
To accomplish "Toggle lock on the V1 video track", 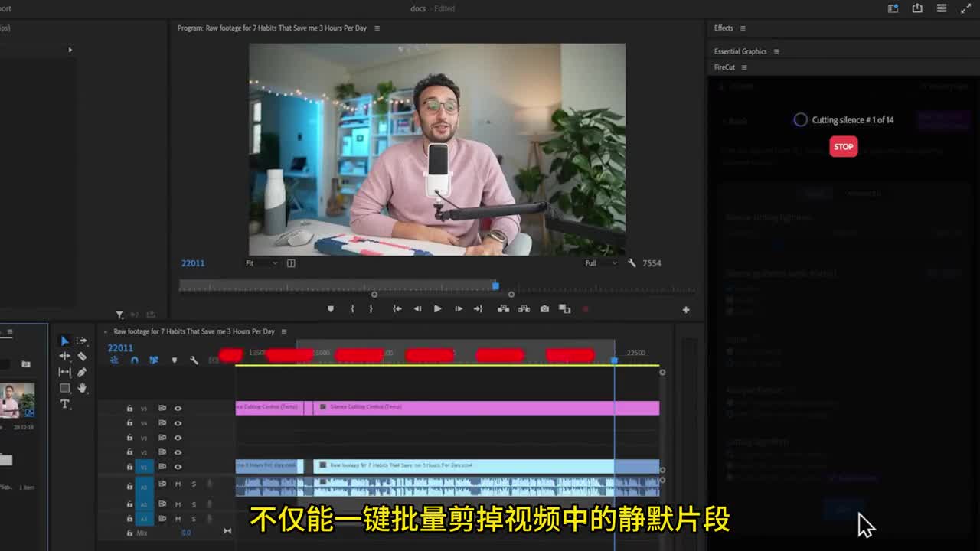I will click(x=129, y=467).
